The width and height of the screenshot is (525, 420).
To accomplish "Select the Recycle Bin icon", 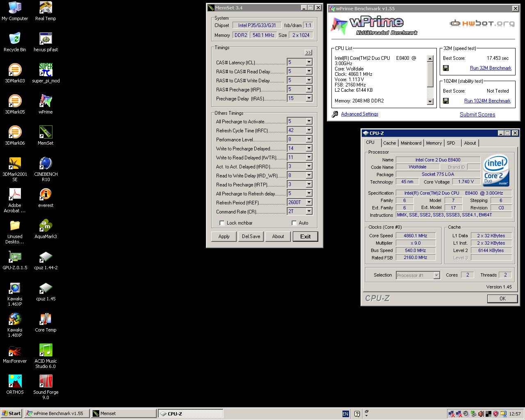I will point(15,43).
